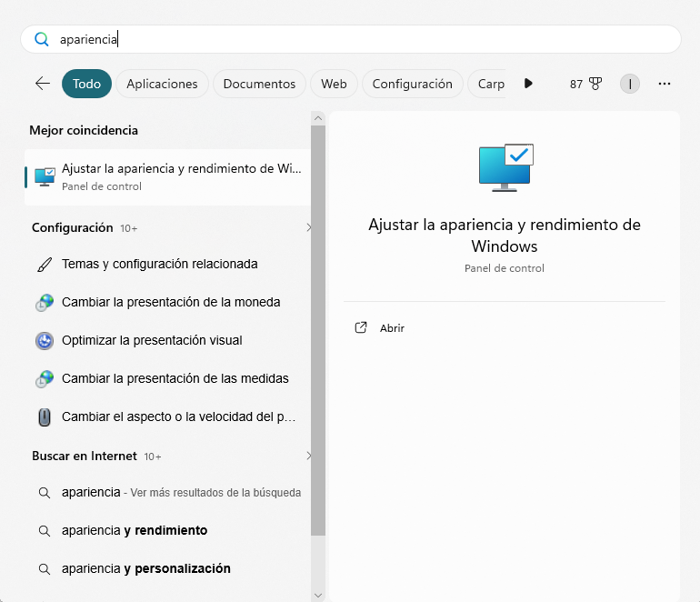This screenshot has height=602, width=700.
Task: Click the icon beside Optimizar la presentación visual
Action: (x=45, y=341)
